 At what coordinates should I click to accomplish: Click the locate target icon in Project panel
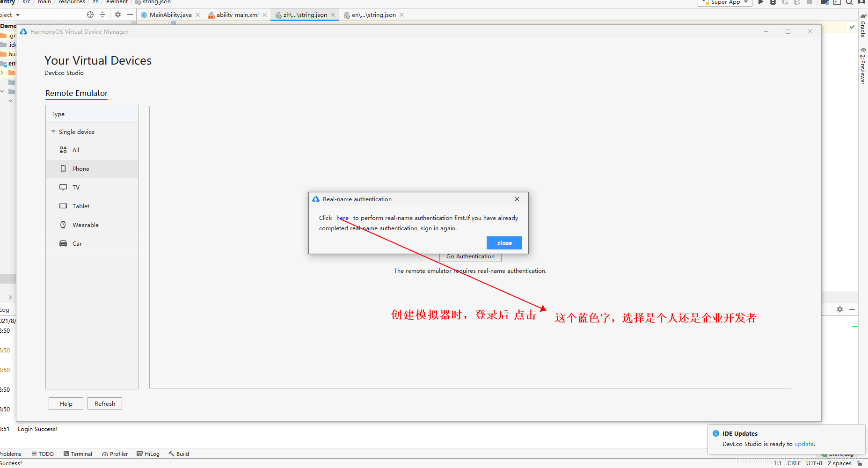point(90,15)
